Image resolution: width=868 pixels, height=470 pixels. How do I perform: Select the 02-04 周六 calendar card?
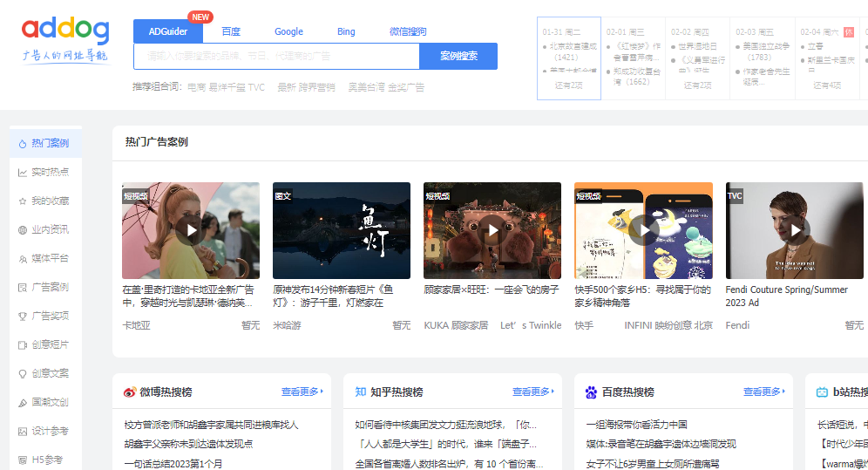(x=827, y=58)
